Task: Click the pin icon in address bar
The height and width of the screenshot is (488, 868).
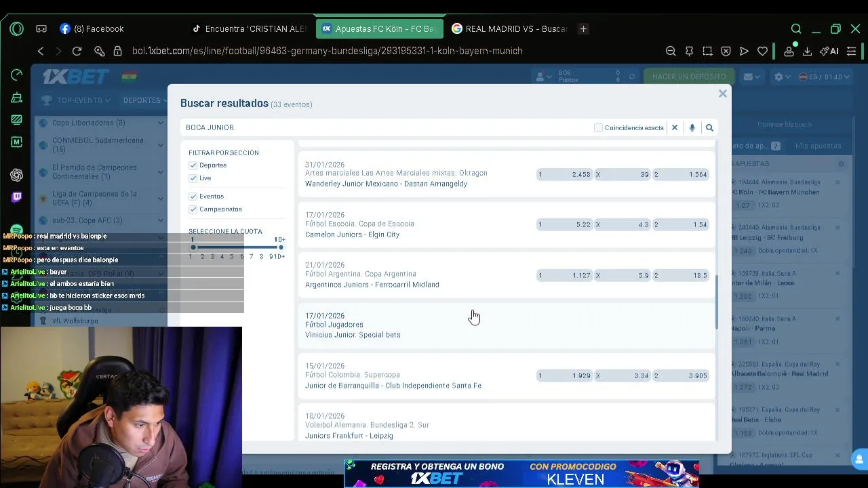Action: 689,51
